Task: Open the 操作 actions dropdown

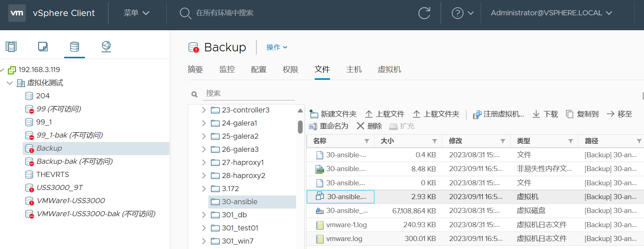Action: coord(277,47)
